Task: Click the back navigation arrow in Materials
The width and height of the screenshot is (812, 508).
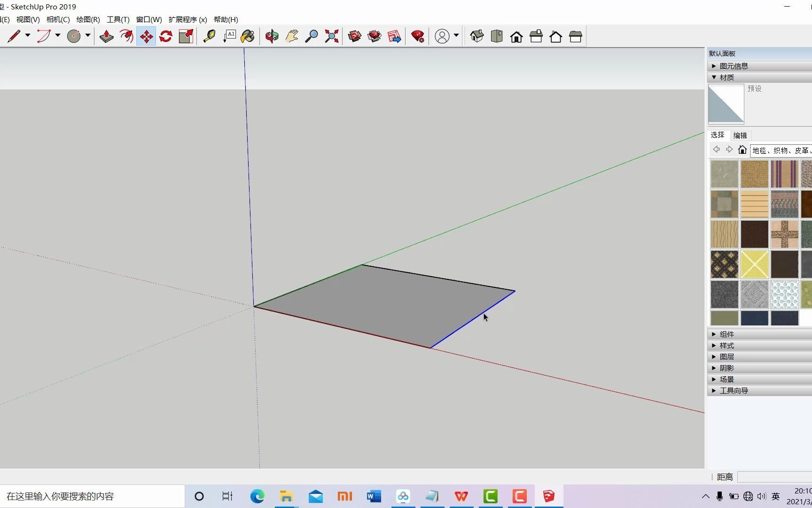Action: point(716,149)
